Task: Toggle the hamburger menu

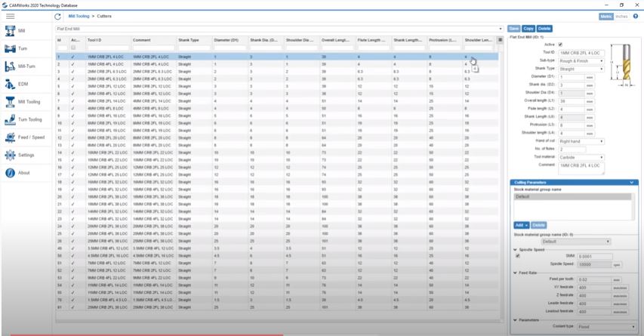Action: (x=11, y=16)
